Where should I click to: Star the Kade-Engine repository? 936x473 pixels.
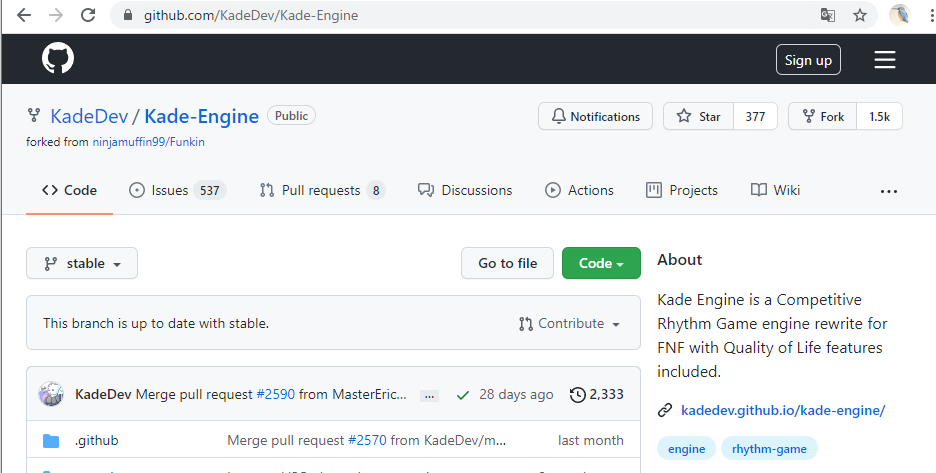[698, 116]
